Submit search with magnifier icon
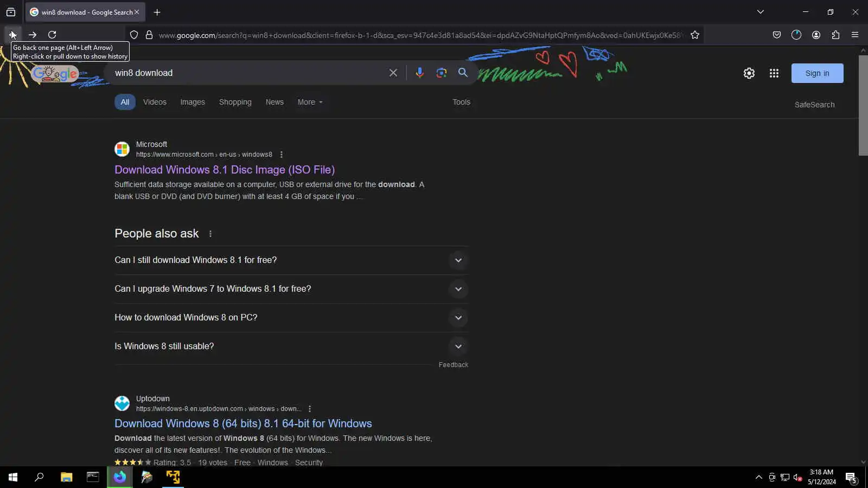868x488 pixels. tap(463, 73)
